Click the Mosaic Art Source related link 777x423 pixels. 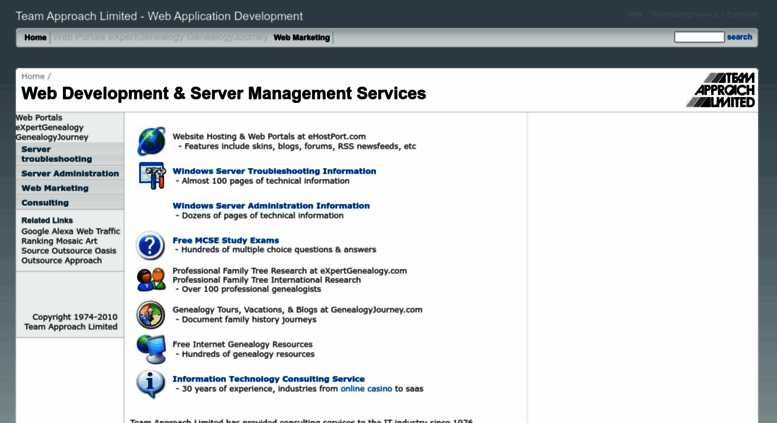pos(59,246)
